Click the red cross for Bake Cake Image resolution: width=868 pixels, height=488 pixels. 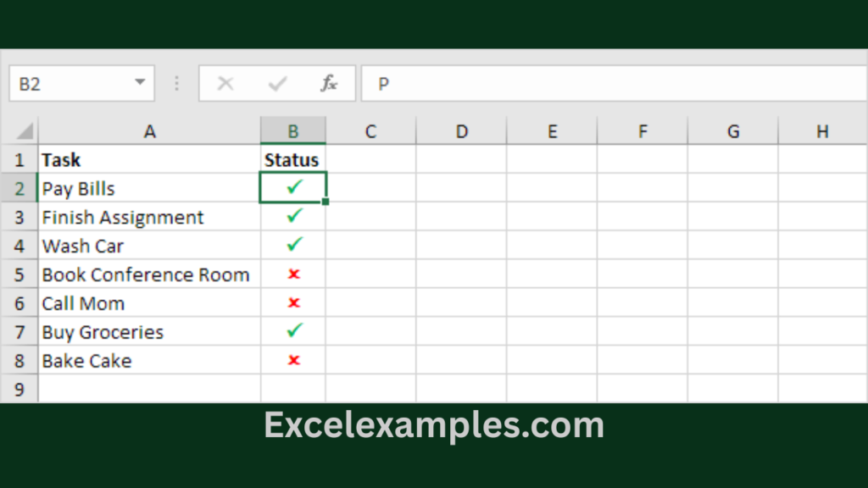coord(294,360)
